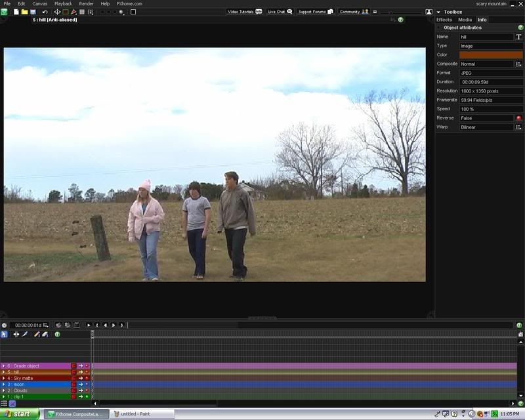Toggle red lock icon on Grade object layer
The width and height of the screenshot is (525, 420).
pos(73,366)
